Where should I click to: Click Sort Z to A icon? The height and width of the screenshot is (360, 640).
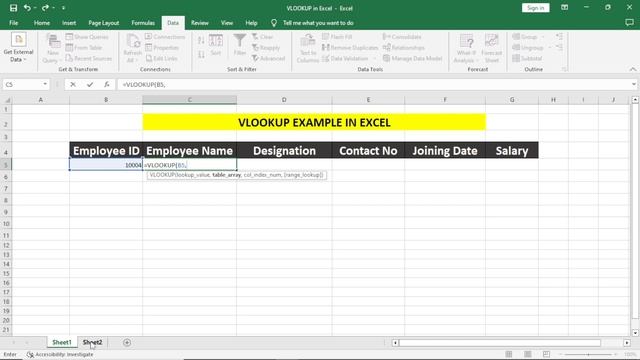(x=201, y=54)
